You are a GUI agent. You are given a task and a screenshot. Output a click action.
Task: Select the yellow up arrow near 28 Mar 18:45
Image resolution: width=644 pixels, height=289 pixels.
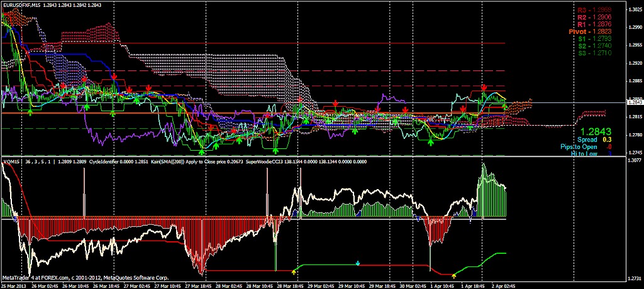pyautogui.click(x=294, y=271)
